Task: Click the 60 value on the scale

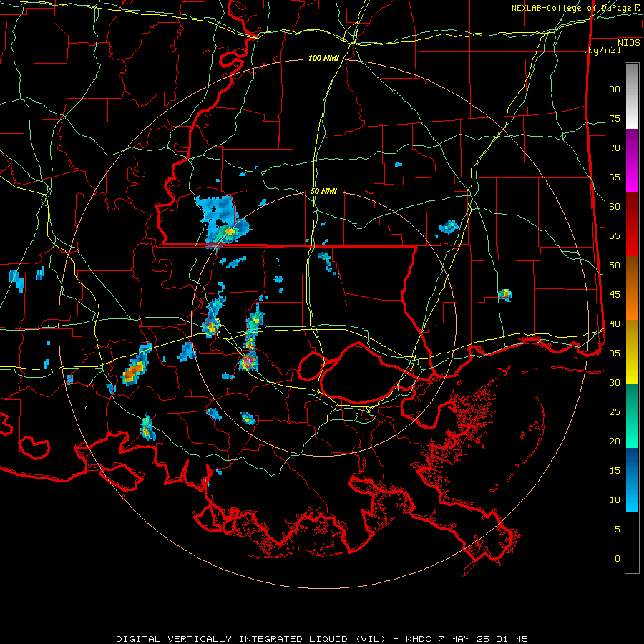Action: (x=615, y=207)
